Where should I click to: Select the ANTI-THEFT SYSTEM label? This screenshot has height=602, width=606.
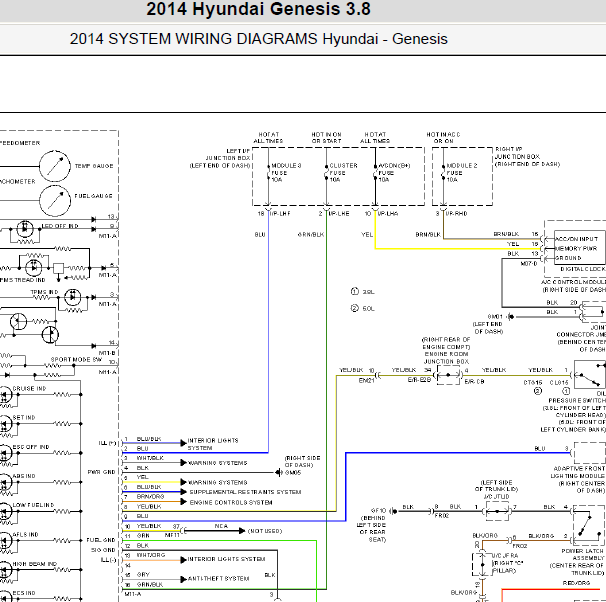pos(218,578)
